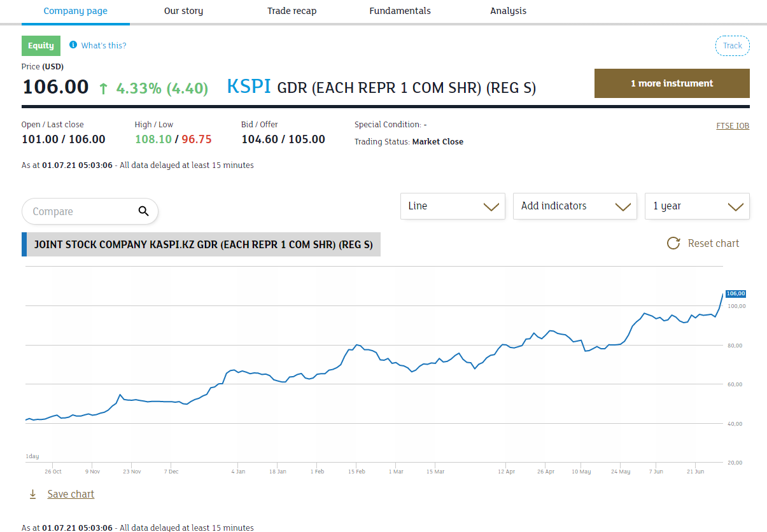
Task: Click the Special Condition label
Action: [388, 125]
